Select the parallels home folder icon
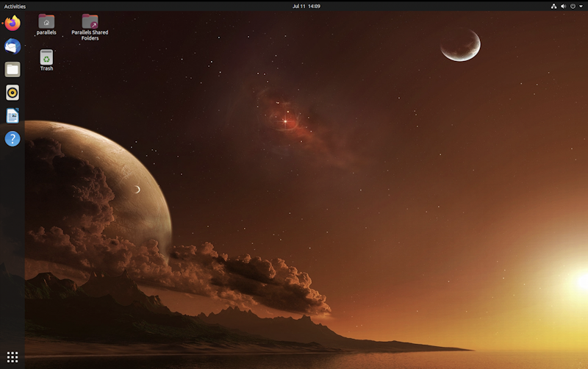The height and width of the screenshot is (369, 588). click(46, 24)
